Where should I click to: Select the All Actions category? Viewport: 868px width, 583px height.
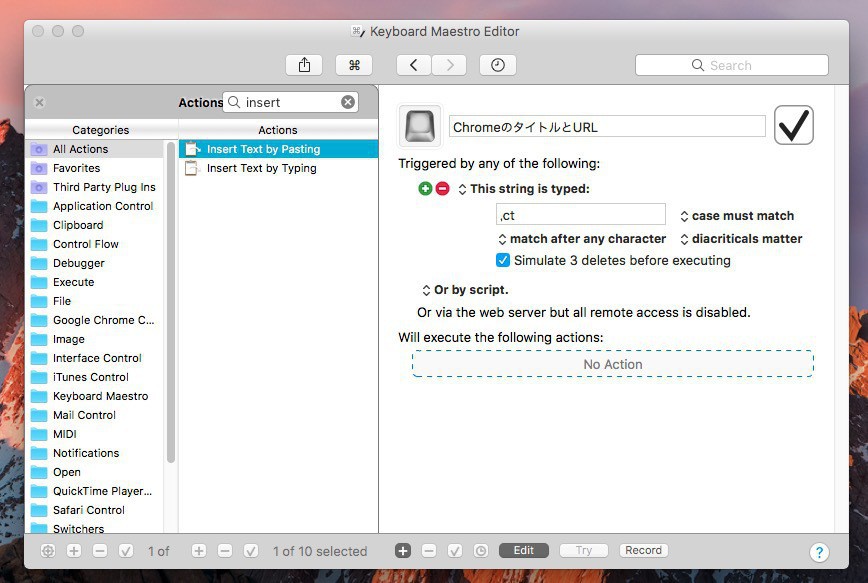pos(94,149)
